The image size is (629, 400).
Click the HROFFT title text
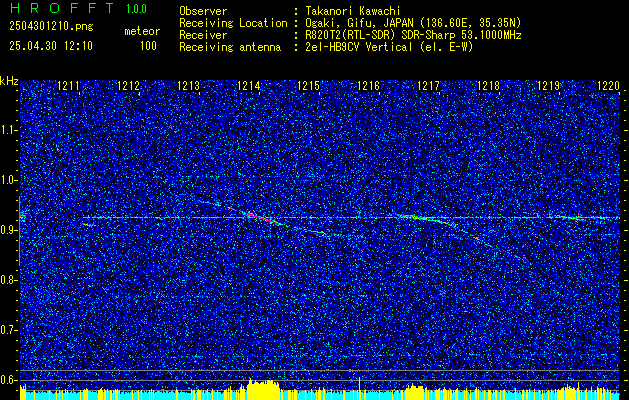click(62, 8)
